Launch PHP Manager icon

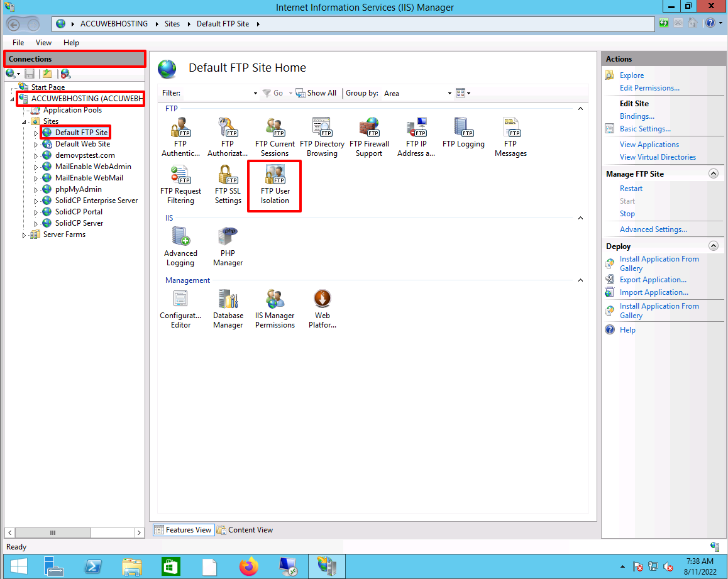[x=228, y=247]
